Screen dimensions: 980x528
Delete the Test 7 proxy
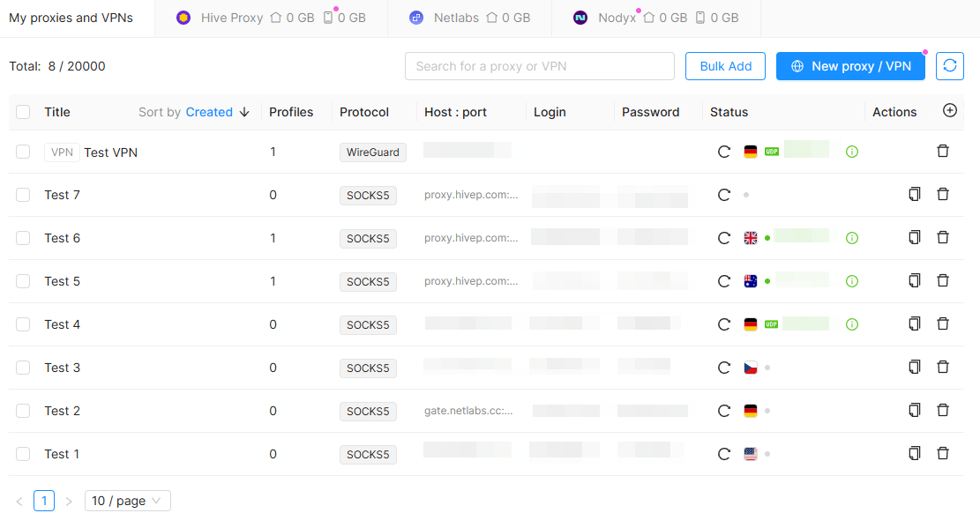tap(942, 194)
